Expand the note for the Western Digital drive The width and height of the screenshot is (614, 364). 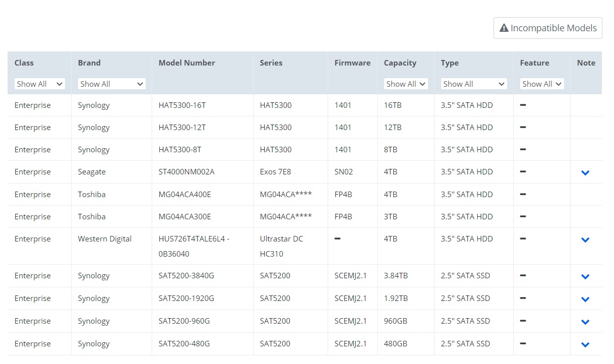585,240
